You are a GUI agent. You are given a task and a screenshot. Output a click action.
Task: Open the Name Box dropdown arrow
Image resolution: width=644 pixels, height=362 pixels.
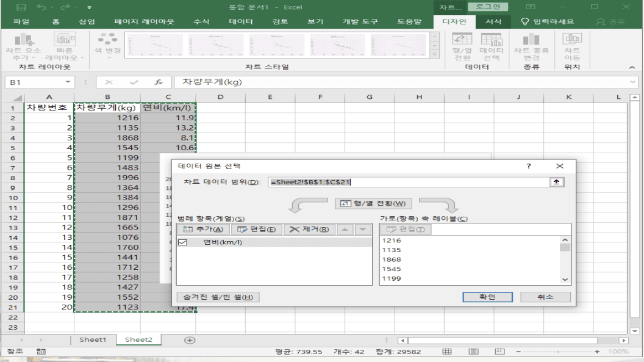[68, 82]
